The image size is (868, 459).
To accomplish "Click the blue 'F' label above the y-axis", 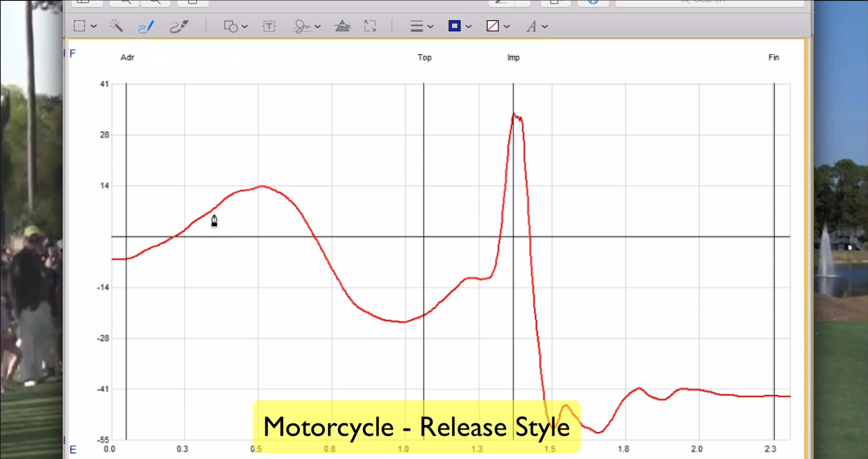I will 72,54.
